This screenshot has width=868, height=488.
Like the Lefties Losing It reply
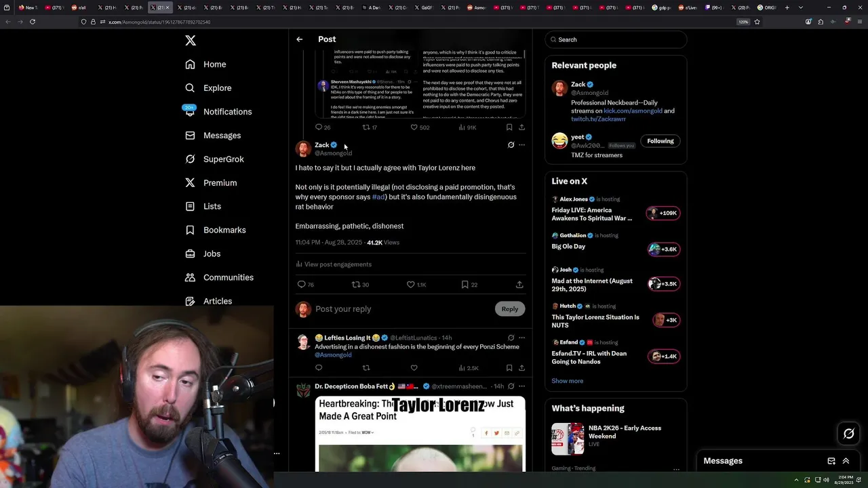(414, 368)
